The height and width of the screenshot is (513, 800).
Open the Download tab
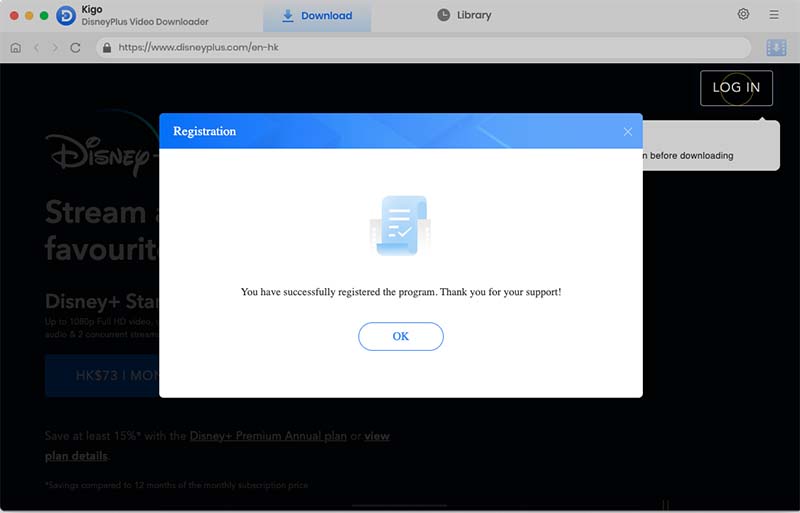(x=317, y=16)
